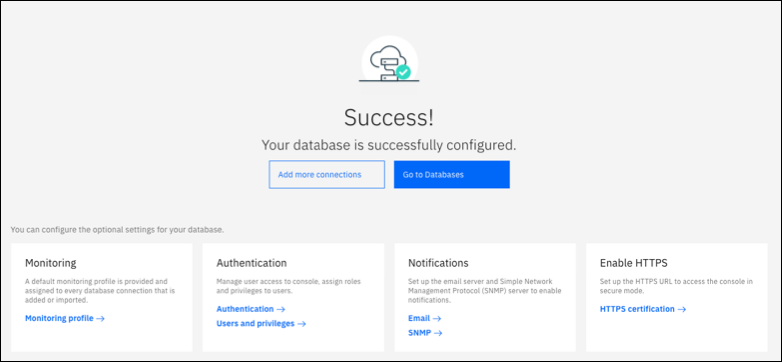
Task: Click arrow icon beside Monitoring profile
Action: point(100,319)
